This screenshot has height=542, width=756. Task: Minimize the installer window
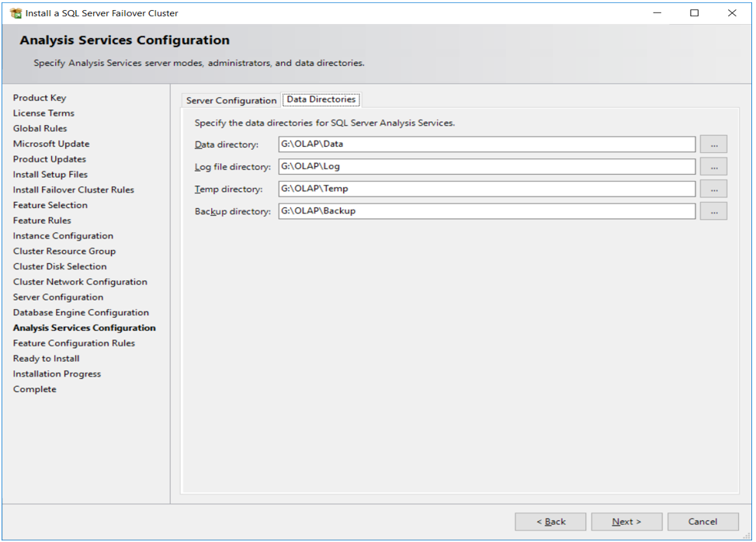tap(657, 13)
